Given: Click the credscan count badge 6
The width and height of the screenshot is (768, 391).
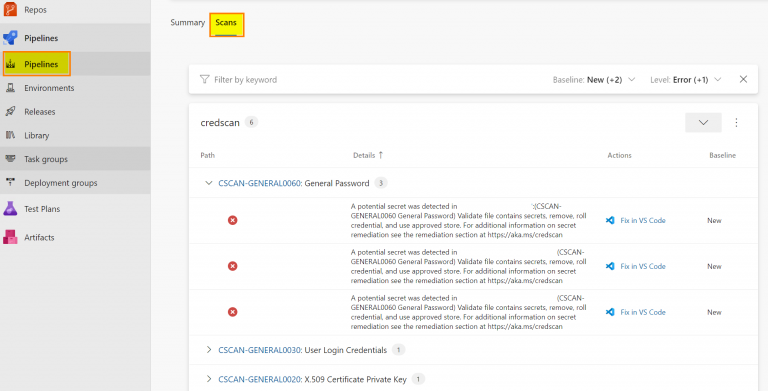Looking at the screenshot, I should pyautogui.click(x=251, y=122).
